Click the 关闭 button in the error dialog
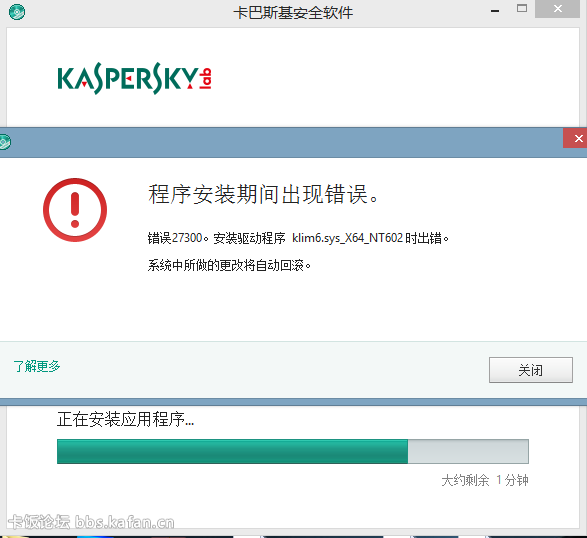 [530, 370]
